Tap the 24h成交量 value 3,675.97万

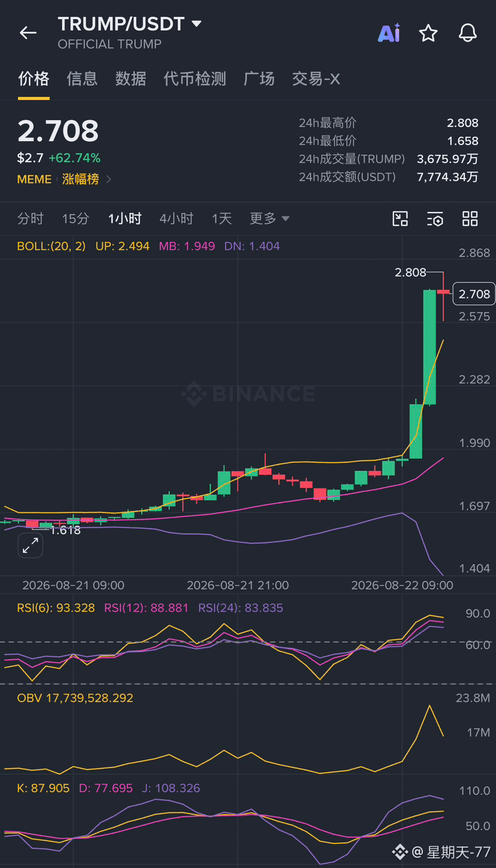point(447,159)
